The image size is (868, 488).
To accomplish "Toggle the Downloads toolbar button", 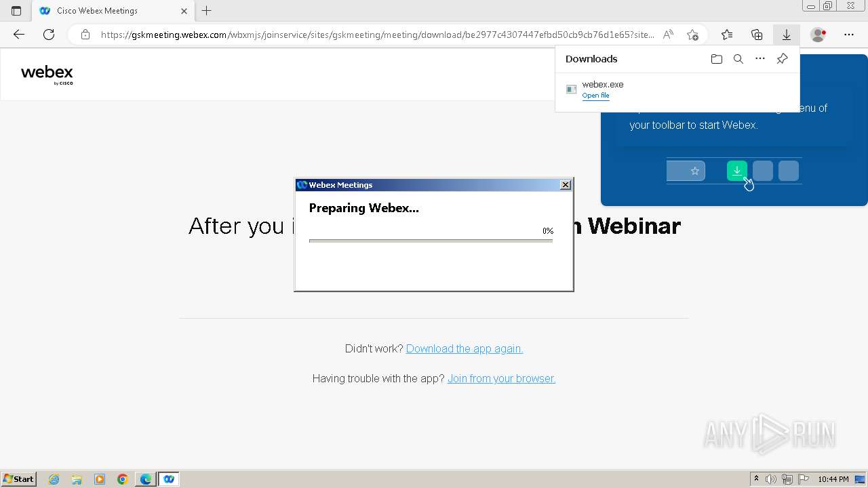I will click(x=787, y=35).
